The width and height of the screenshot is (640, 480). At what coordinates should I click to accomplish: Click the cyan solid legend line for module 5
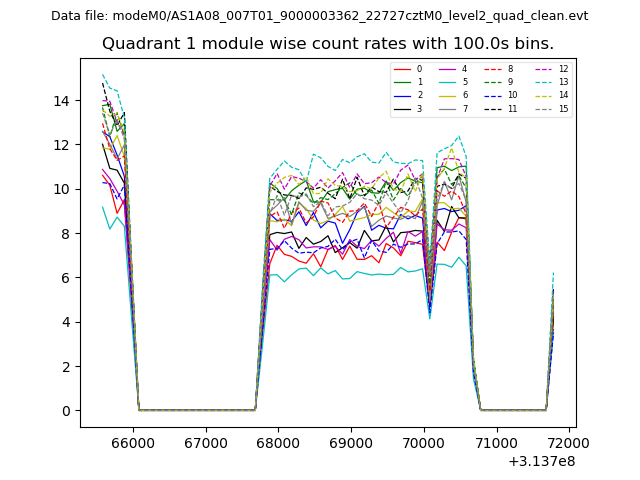click(x=448, y=82)
